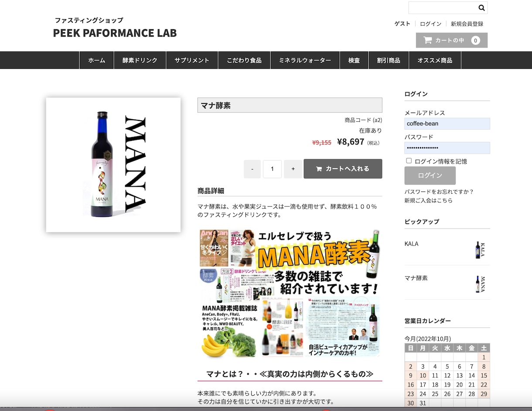Open 割引商品 navigation menu
The width and height of the screenshot is (532, 411).
coord(389,60)
